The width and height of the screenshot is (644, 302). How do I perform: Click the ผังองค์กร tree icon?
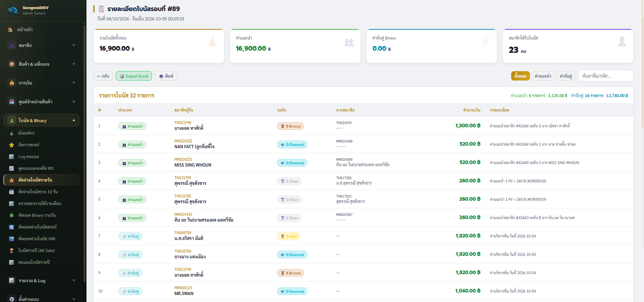[11, 133]
